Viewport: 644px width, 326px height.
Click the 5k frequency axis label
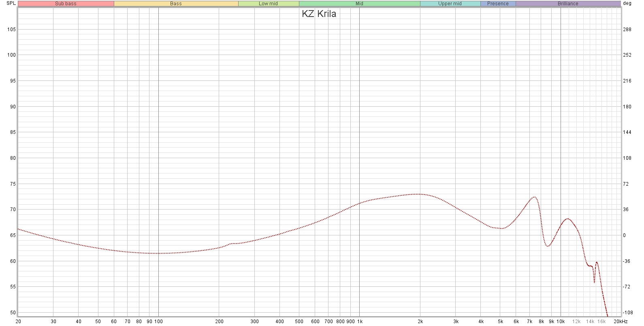tap(500, 322)
